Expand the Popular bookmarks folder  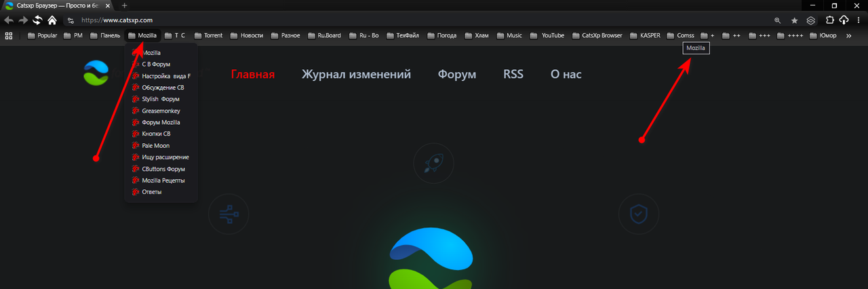42,35
